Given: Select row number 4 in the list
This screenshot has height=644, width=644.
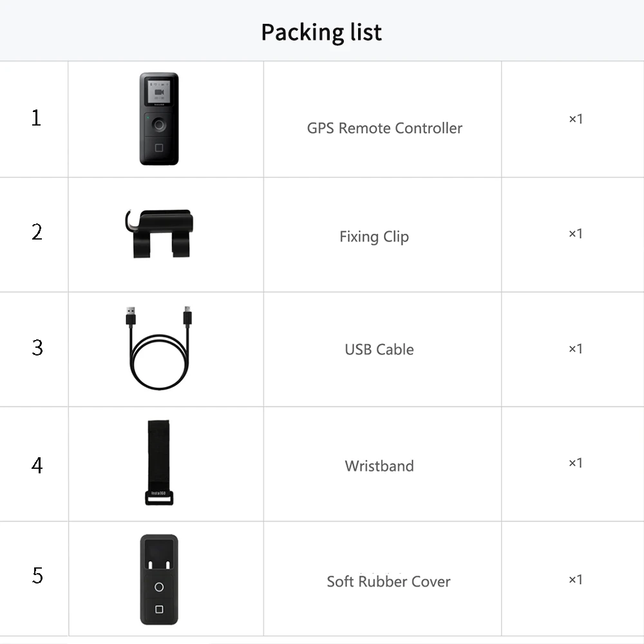Looking at the screenshot, I should 37,465.
